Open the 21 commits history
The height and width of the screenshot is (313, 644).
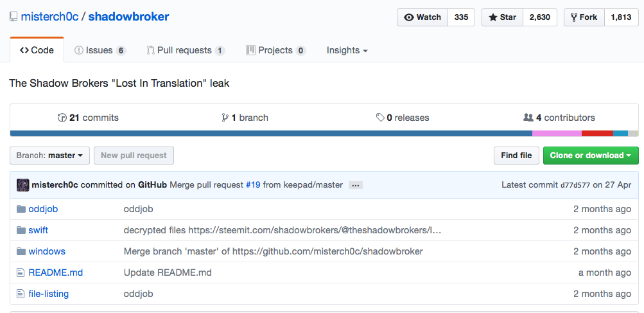[88, 118]
